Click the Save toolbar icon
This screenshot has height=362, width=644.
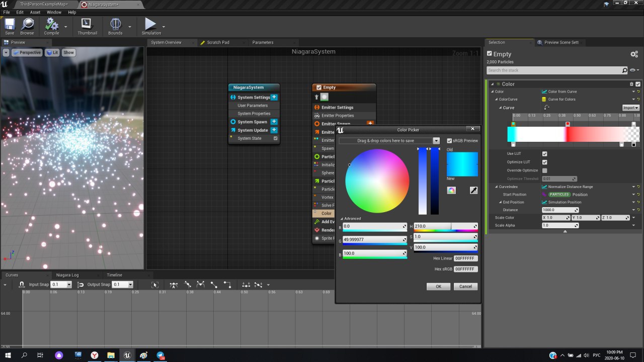click(10, 24)
